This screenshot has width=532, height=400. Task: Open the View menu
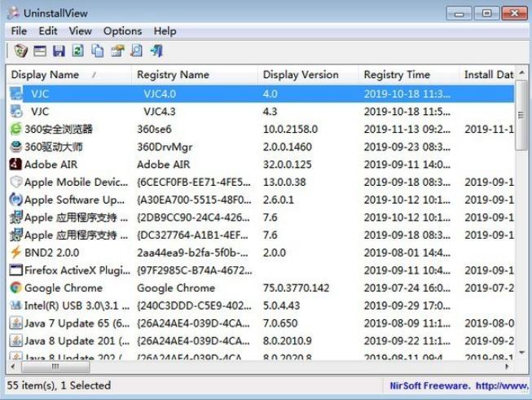pyautogui.click(x=80, y=31)
